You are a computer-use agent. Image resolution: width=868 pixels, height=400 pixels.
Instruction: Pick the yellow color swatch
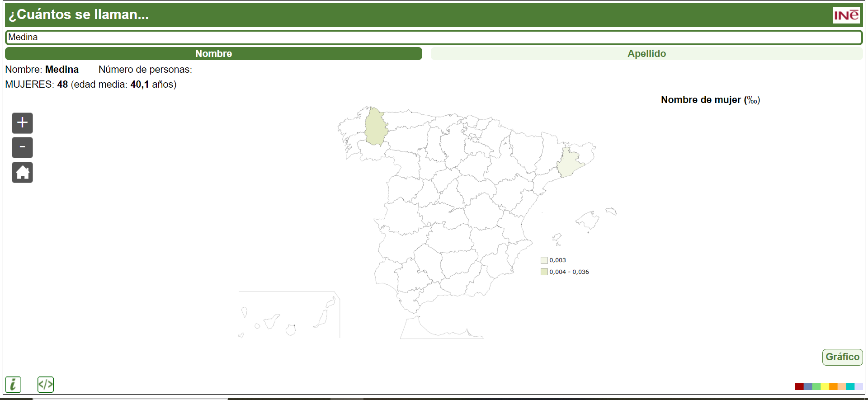coord(825,387)
